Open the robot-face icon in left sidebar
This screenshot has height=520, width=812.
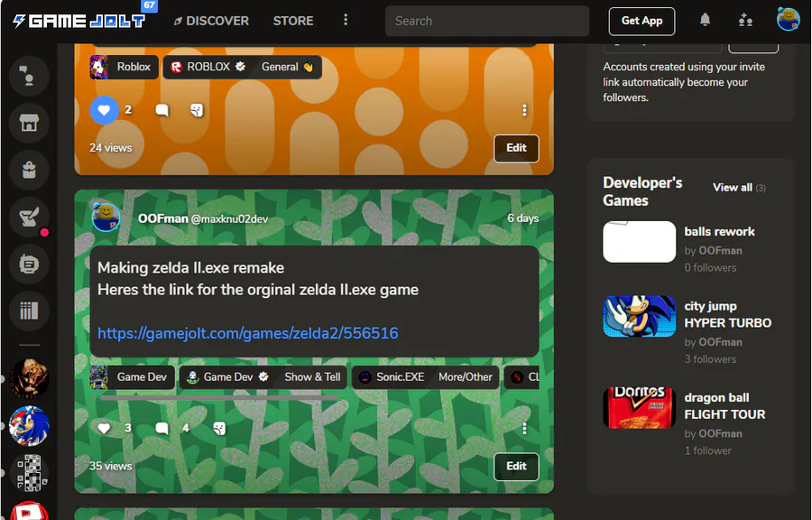tap(29, 265)
